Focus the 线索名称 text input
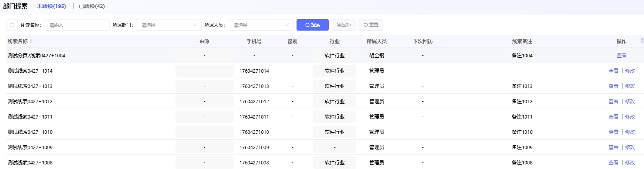Screen dimensions: 644x169 77,25
